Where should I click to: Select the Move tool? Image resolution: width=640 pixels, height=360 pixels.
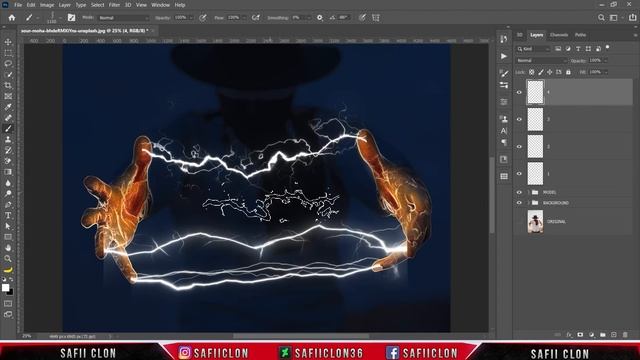tap(8, 42)
